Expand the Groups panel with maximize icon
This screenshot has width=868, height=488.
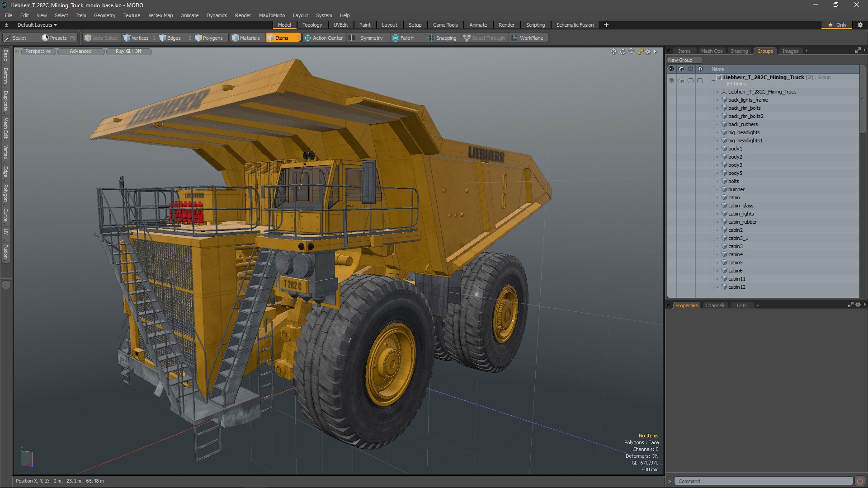tap(858, 51)
